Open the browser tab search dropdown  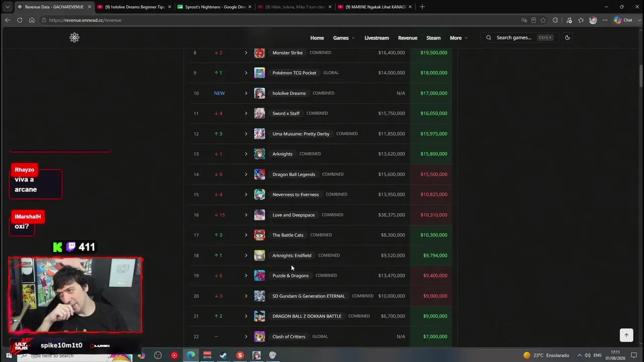tap(7, 7)
